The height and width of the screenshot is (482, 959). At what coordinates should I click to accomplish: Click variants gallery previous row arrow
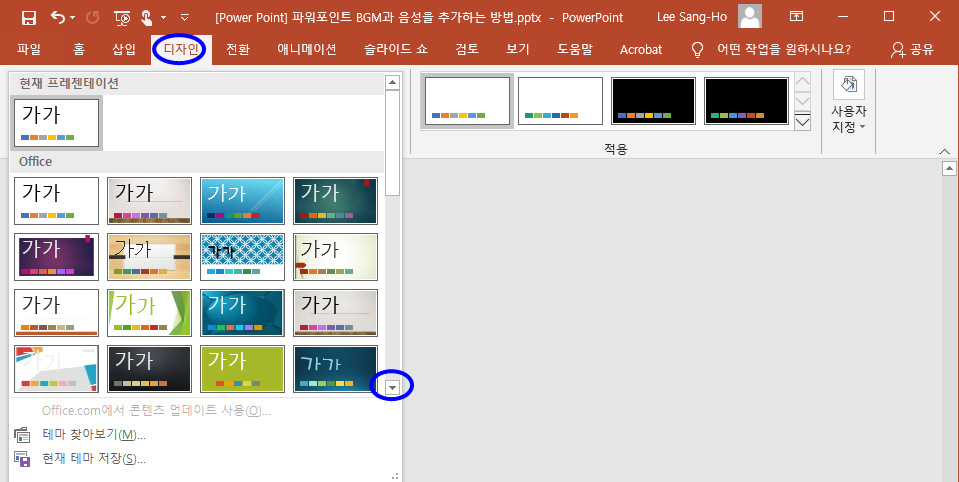802,81
